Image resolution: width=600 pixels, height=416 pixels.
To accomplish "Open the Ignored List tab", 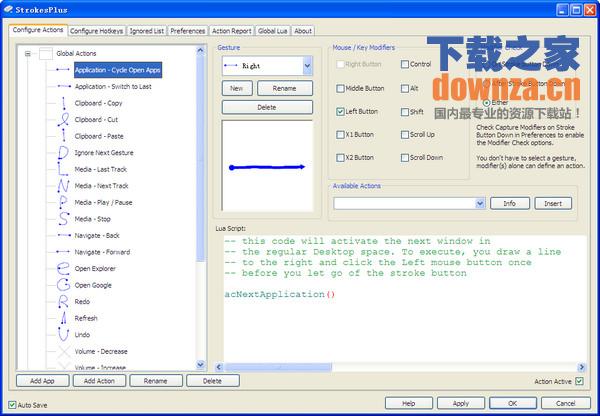I will tap(147, 31).
